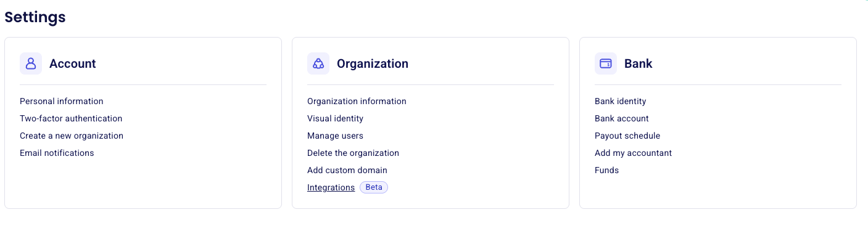Screen dimensions: 868x244
Task: Open Two-factor authentication settings
Action: point(71,118)
